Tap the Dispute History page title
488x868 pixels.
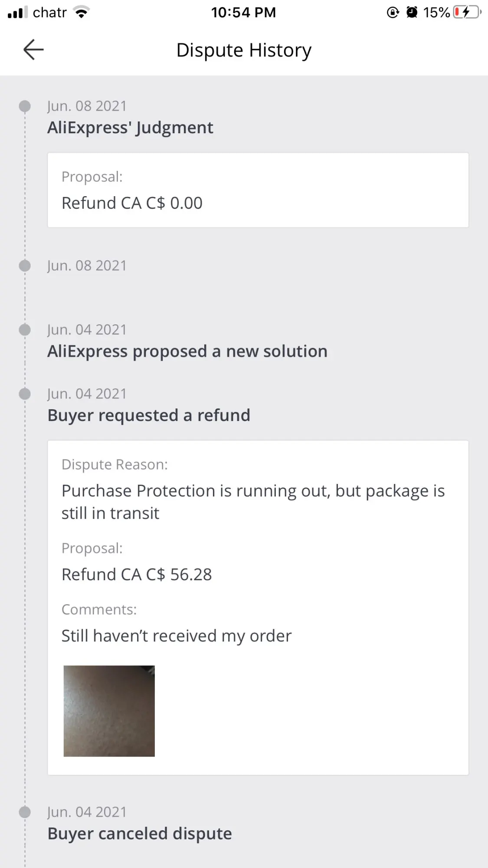tap(244, 50)
